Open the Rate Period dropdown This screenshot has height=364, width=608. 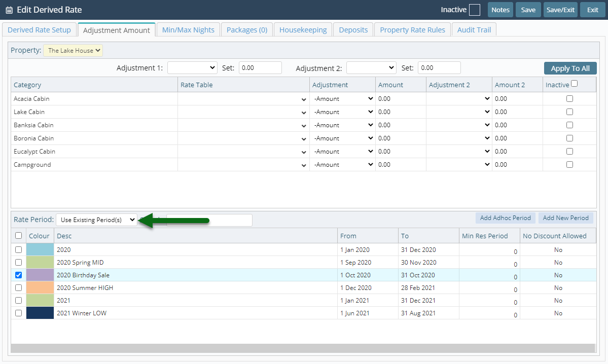pyautogui.click(x=96, y=220)
